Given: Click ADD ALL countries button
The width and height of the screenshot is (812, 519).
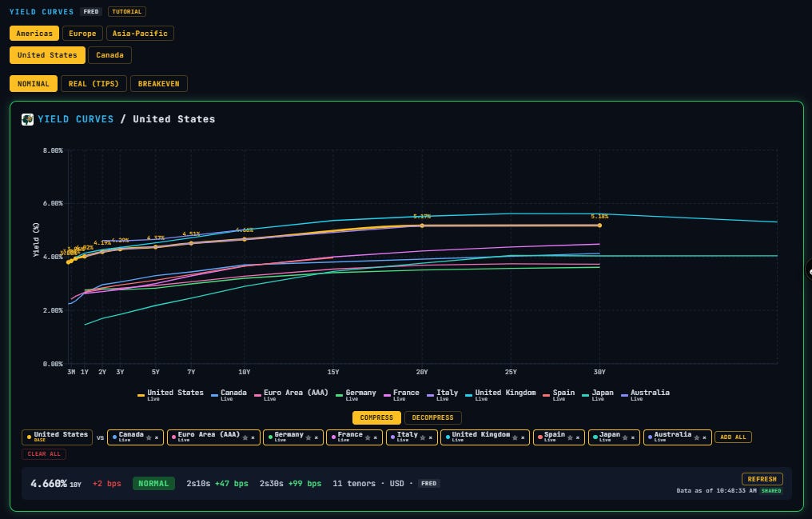Looking at the screenshot, I should click(734, 437).
